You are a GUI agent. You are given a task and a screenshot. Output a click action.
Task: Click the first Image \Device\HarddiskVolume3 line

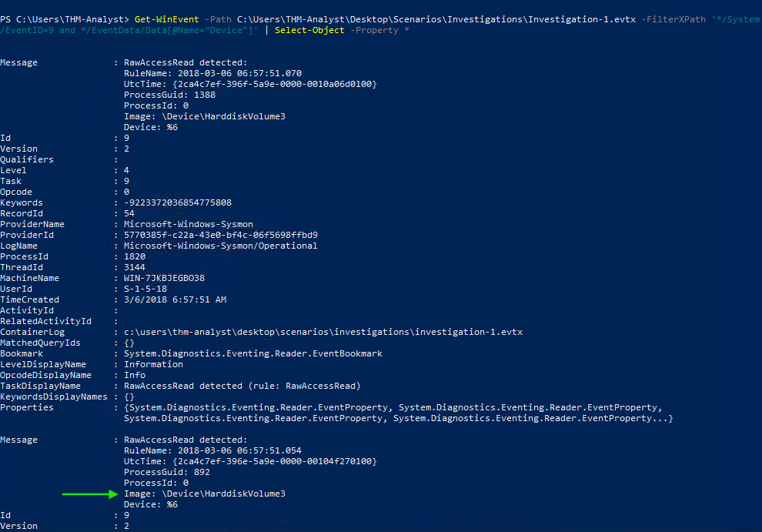pyautogui.click(x=205, y=117)
